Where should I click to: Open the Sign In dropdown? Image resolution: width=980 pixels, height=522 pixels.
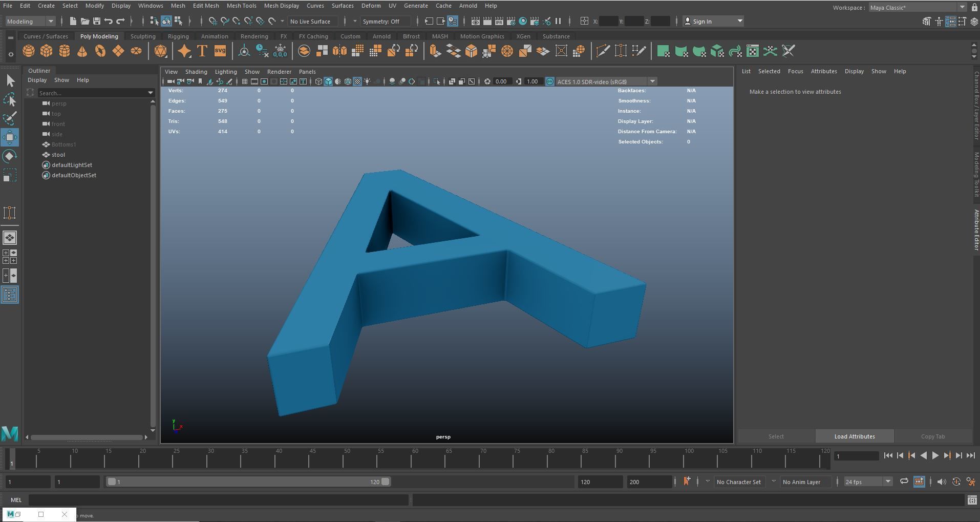pos(713,21)
